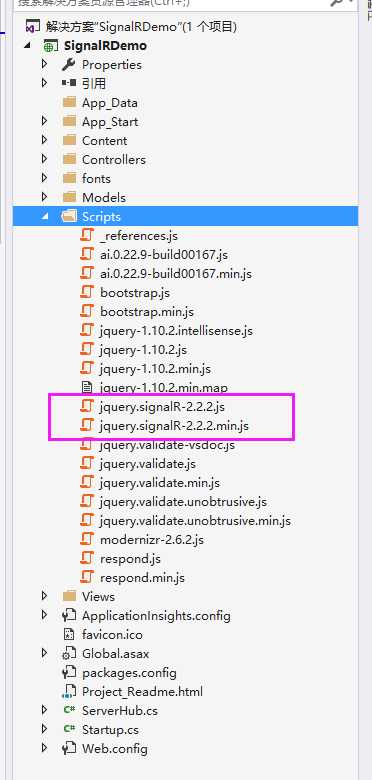The image size is (372, 780).
Task: Select respond.min.js file
Action: (142, 578)
